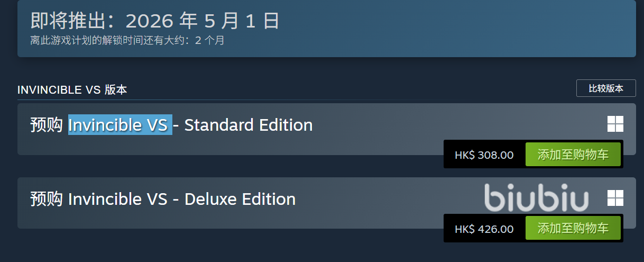Image resolution: width=644 pixels, height=262 pixels.
Task: Click 预购 in the Standard Edition row
Action: [47, 125]
